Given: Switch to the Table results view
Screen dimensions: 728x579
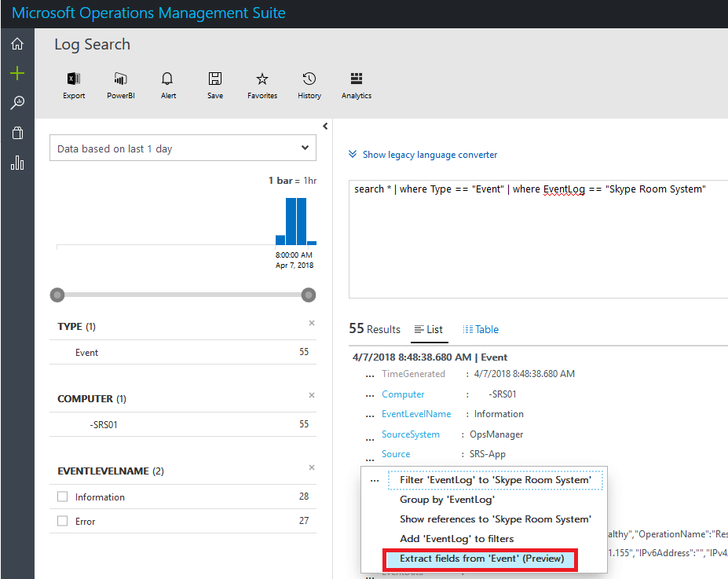Looking at the screenshot, I should pyautogui.click(x=481, y=330).
